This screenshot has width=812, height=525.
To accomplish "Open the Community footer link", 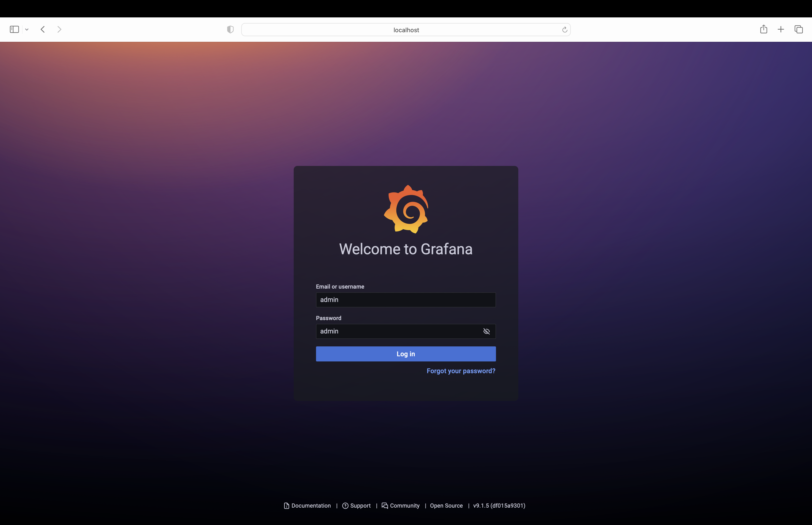I will [x=404, y=505].
